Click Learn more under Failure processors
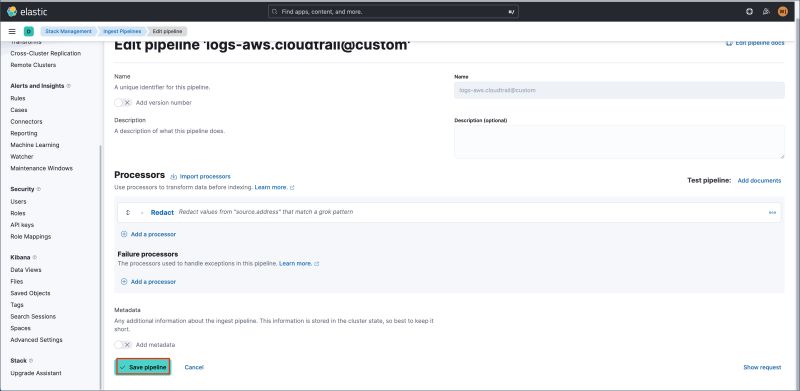The width and height of the screenshot is (800, 391). click(x=295, y=264)
